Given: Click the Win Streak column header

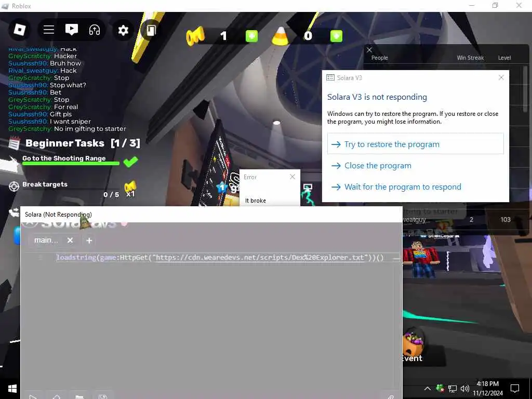Looking at the screenshot, I should [x=470, y=58].
